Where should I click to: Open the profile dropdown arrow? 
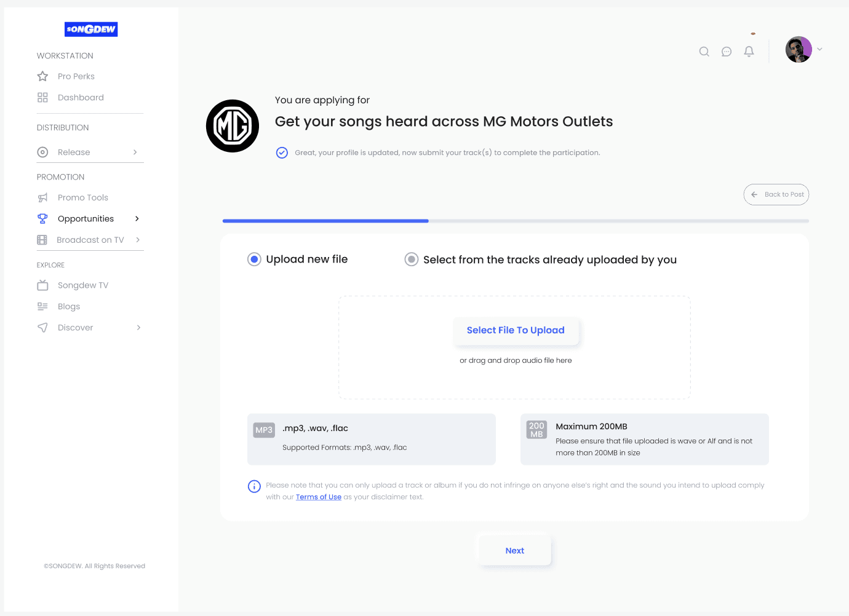click(819, 49)
